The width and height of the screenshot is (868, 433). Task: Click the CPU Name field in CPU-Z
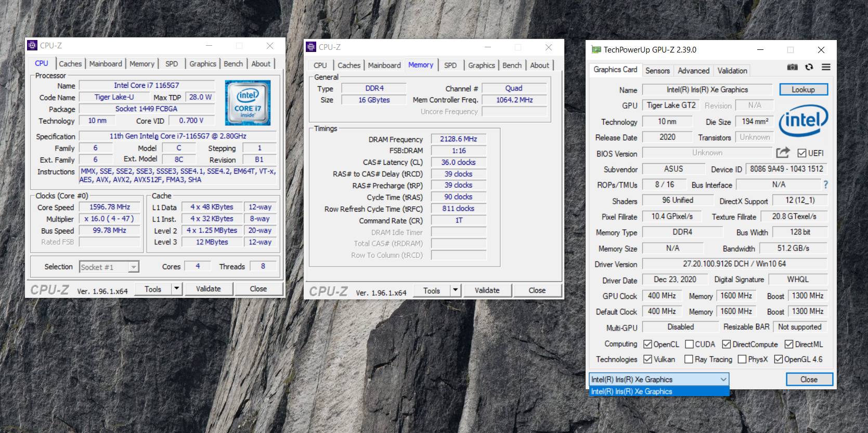147,85
